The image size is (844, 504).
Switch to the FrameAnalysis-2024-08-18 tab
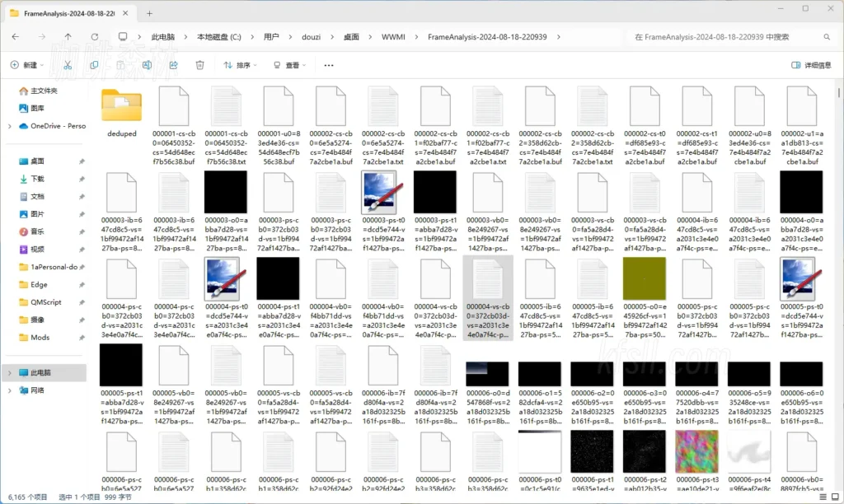coord(69,13)
